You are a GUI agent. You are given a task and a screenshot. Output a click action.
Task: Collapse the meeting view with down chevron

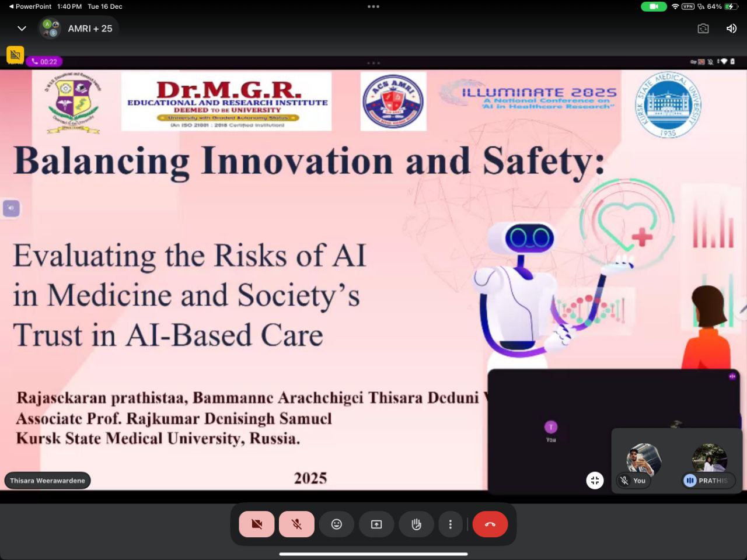click(22, 29)
